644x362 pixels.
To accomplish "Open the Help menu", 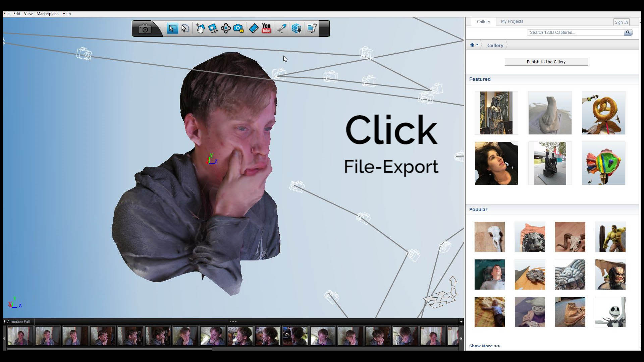I will click(x=66, y=14).
